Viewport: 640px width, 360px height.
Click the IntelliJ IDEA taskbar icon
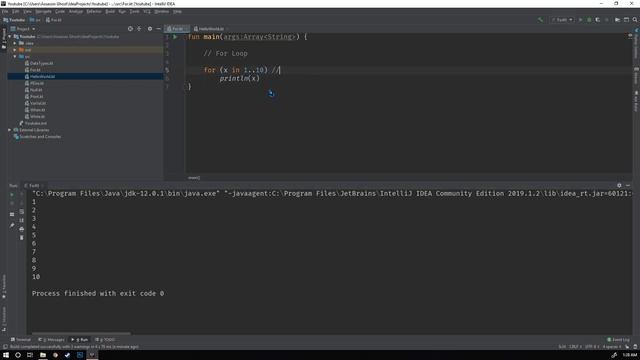pos(92,355)
